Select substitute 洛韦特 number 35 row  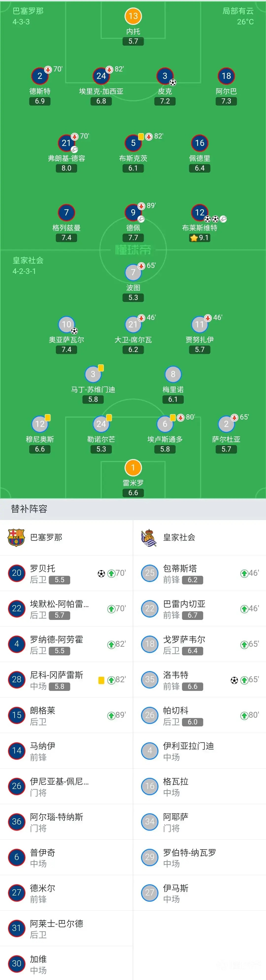[199, 680]
